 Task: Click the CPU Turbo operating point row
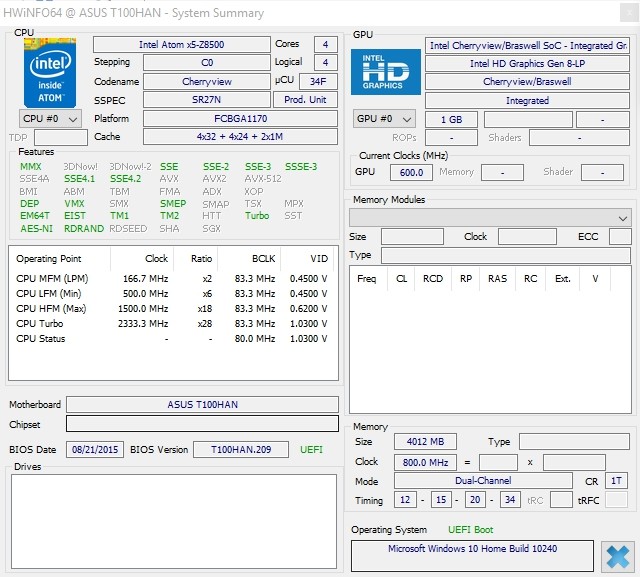172,324
